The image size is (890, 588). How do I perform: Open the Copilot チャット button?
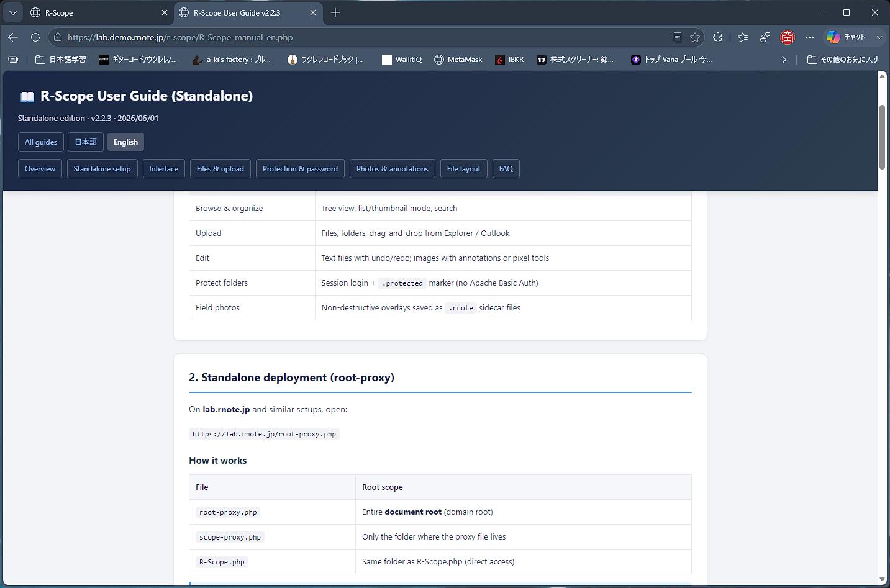[847, 37]
